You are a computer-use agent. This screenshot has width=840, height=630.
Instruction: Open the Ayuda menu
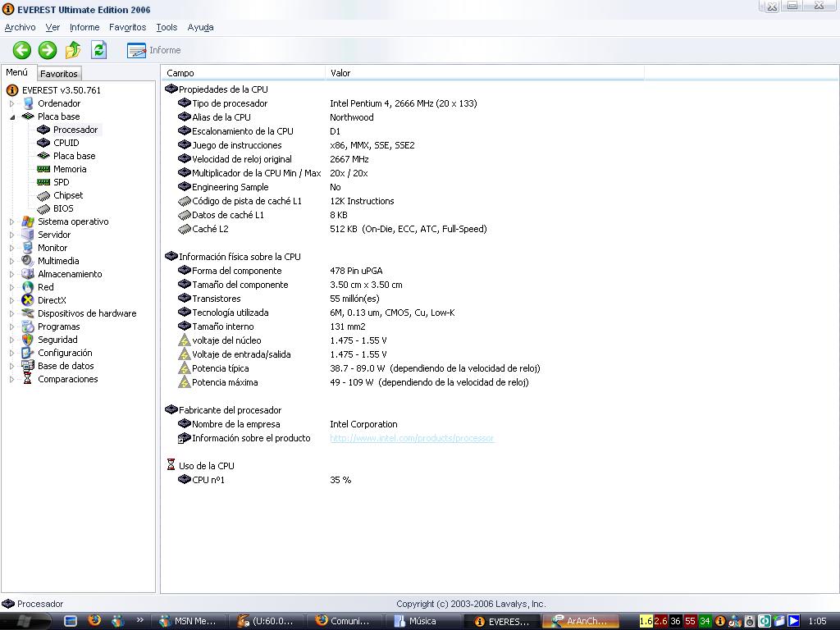[x=201, y=27]
